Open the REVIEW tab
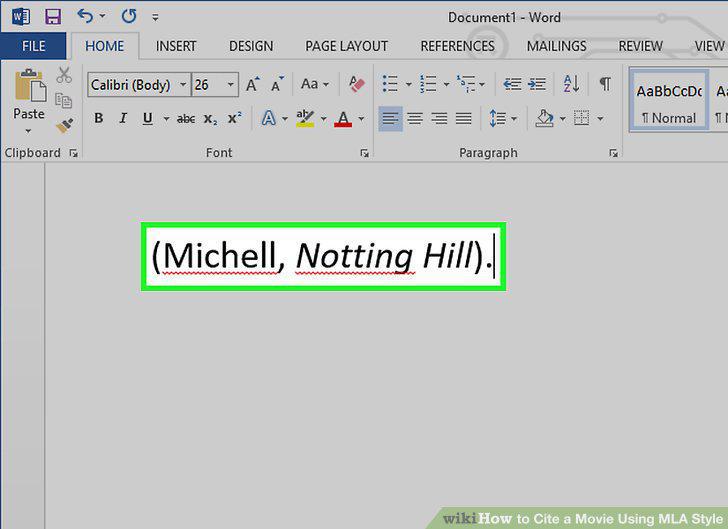The width and height of the screenshot is (728, 529). point(640,46)
